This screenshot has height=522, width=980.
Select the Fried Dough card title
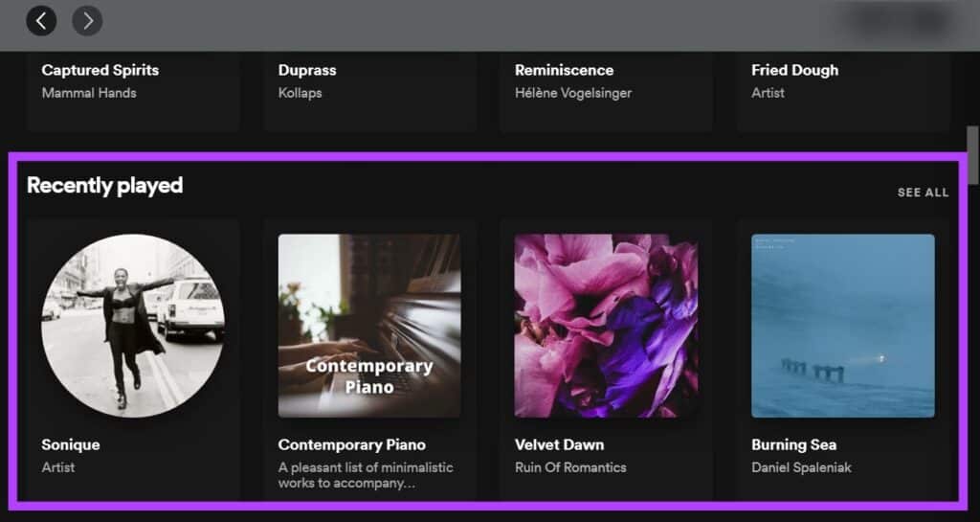(x=795, y=70)
